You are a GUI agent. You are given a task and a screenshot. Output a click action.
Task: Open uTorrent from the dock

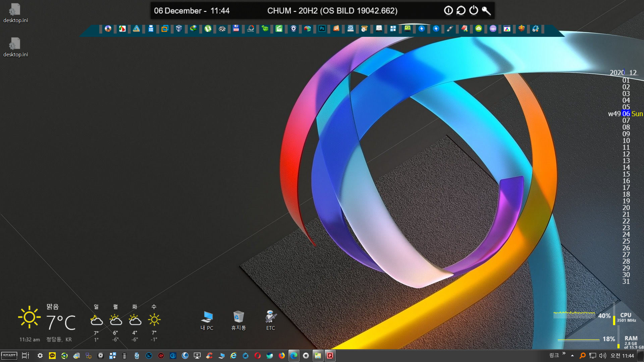pos(208,28)
